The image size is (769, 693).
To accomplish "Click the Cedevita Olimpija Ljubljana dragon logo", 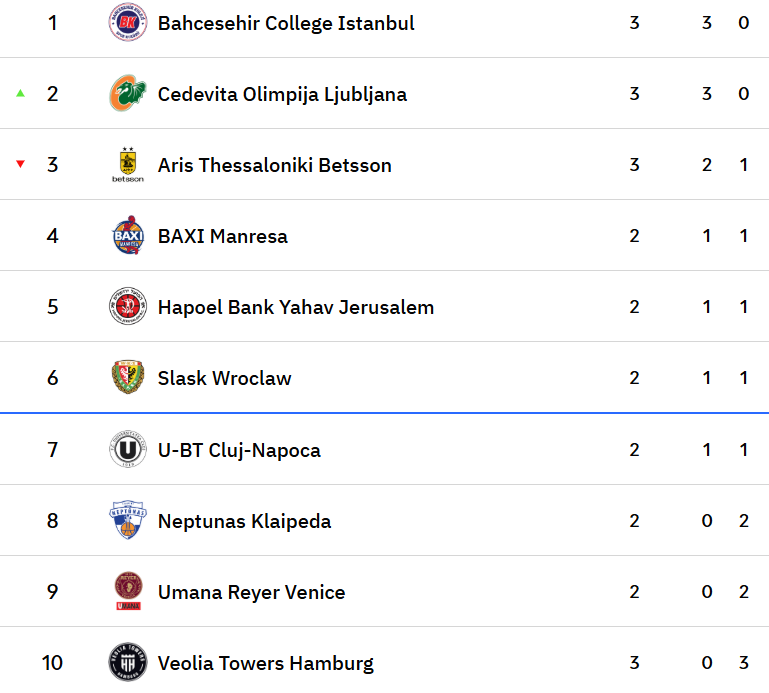I will tap(127, 94).
